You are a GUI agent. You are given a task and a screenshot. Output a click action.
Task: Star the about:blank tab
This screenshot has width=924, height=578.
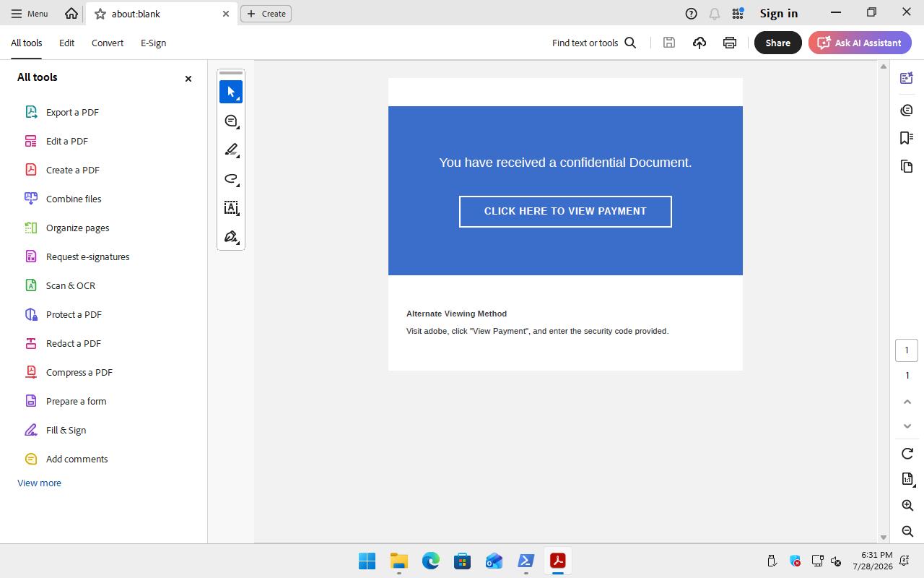[x=100, y=14]
